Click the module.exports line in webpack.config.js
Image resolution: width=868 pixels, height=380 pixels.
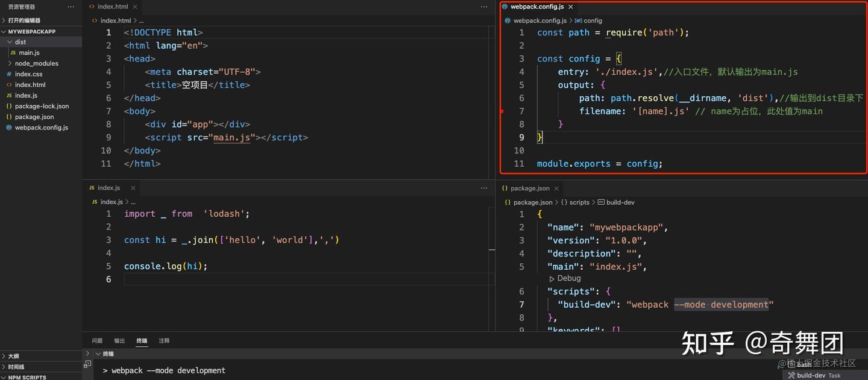pos(600,164)
